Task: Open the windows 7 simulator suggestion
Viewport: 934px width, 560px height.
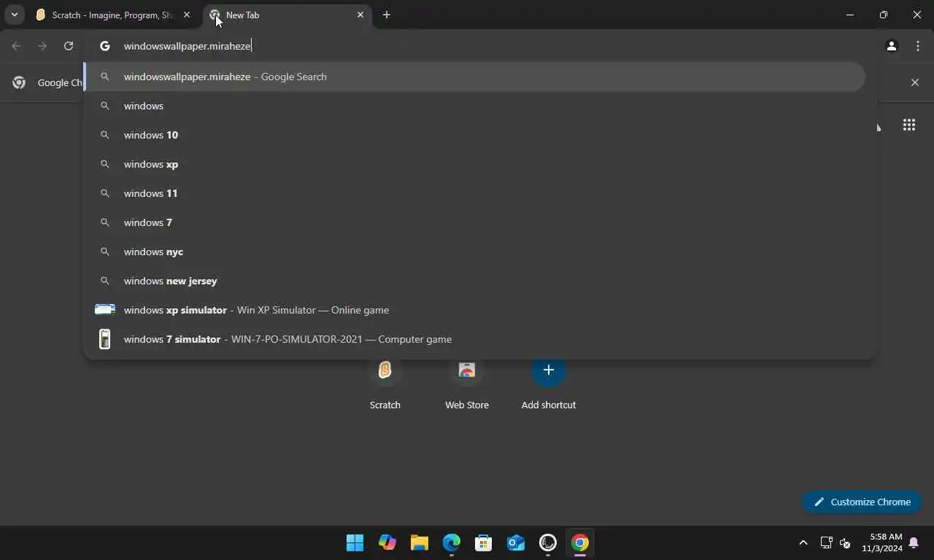Action: click(x=474, y=339)
